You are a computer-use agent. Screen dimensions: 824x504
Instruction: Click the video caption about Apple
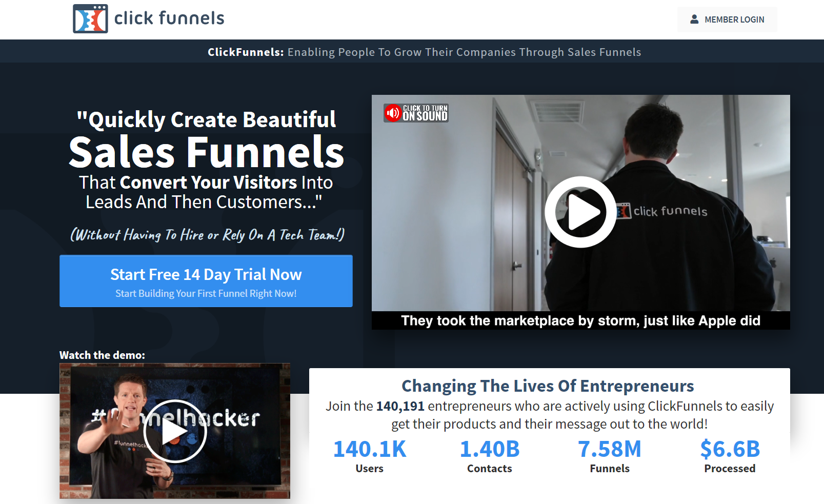[580, 320]
